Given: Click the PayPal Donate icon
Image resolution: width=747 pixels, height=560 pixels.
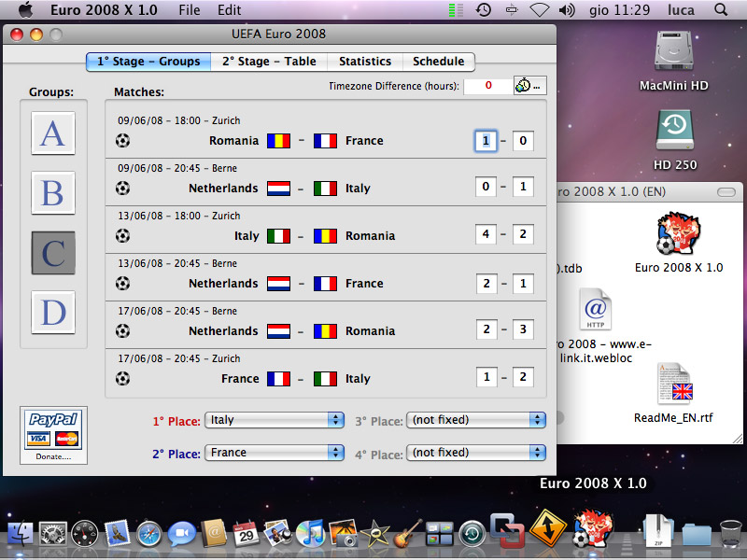Looking at the screenshot, I should (53, 433).
